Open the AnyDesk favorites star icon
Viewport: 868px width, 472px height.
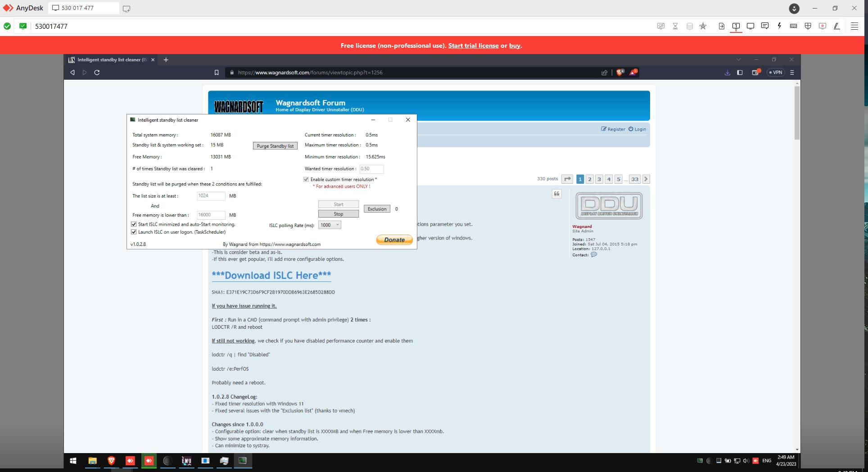tap(703, 26)
